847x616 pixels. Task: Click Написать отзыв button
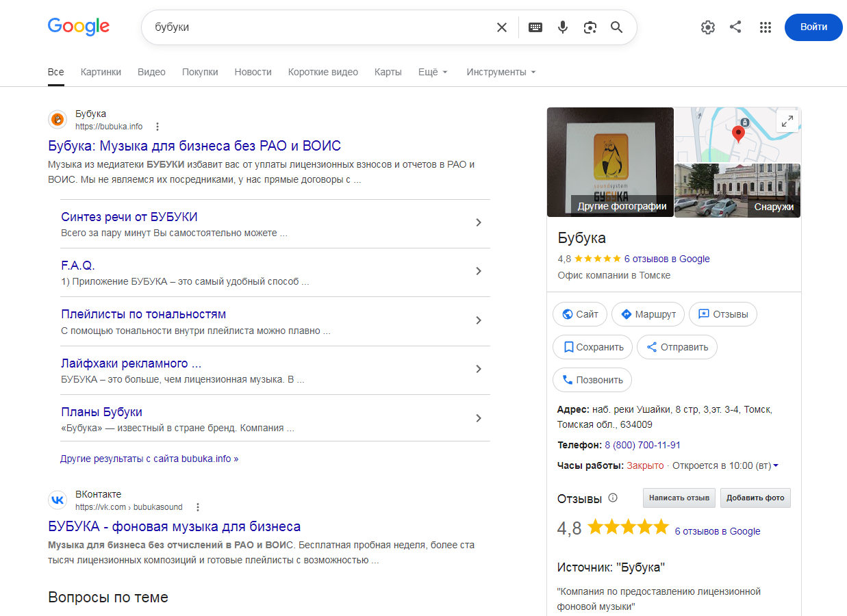pos(679,498)
